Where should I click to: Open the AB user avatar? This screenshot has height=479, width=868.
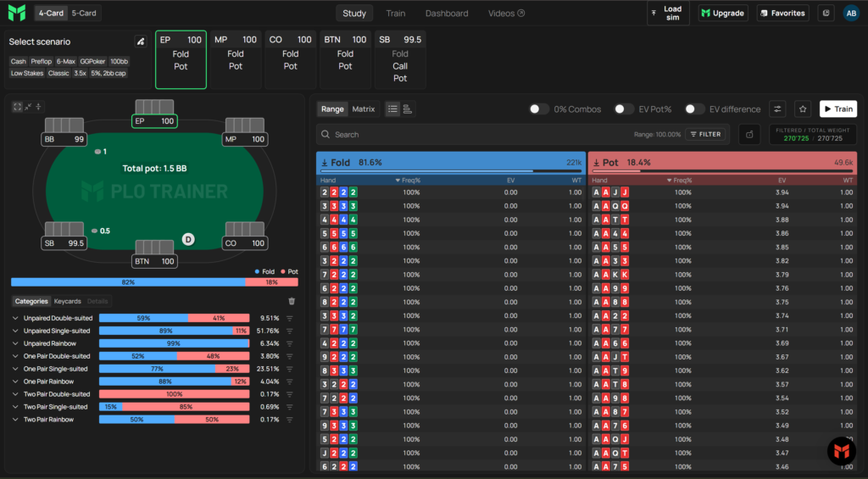click(851, 13)
